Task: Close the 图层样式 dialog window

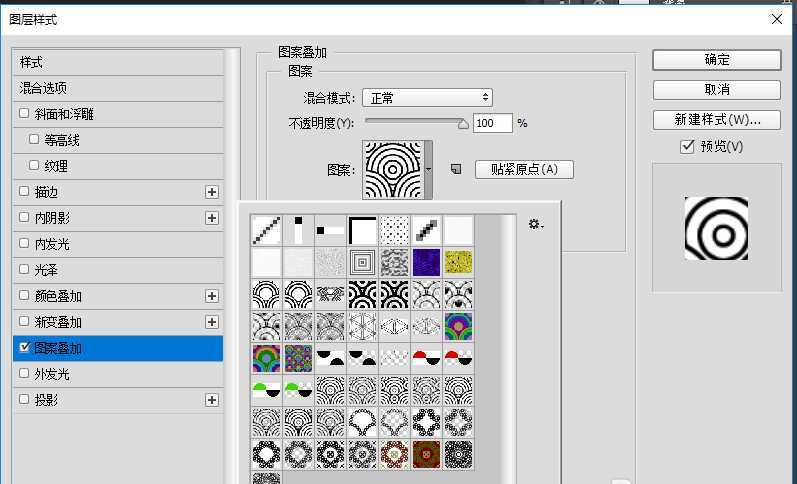Action: (x=777, y=18)
